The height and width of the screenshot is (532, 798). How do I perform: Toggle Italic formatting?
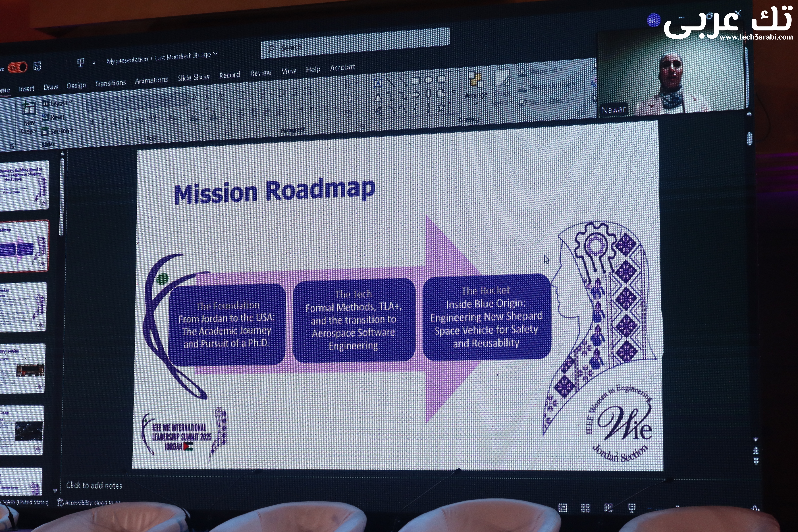(103, 121)
